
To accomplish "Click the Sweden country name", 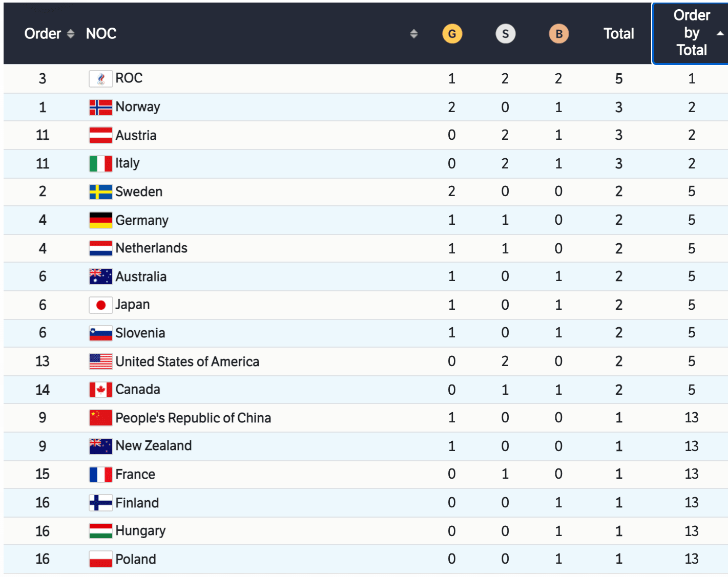I will 139,191.
